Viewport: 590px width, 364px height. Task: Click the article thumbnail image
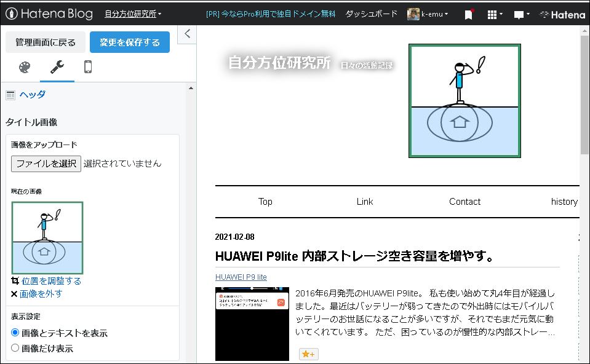point(252,324)
